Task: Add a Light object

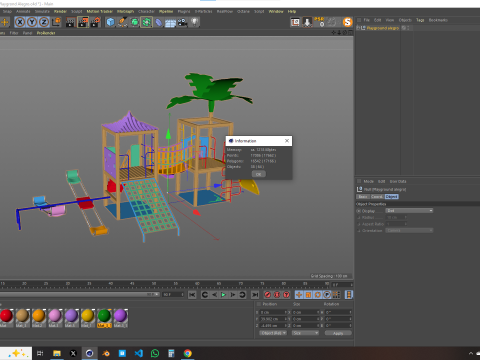Action: (194, 22)
